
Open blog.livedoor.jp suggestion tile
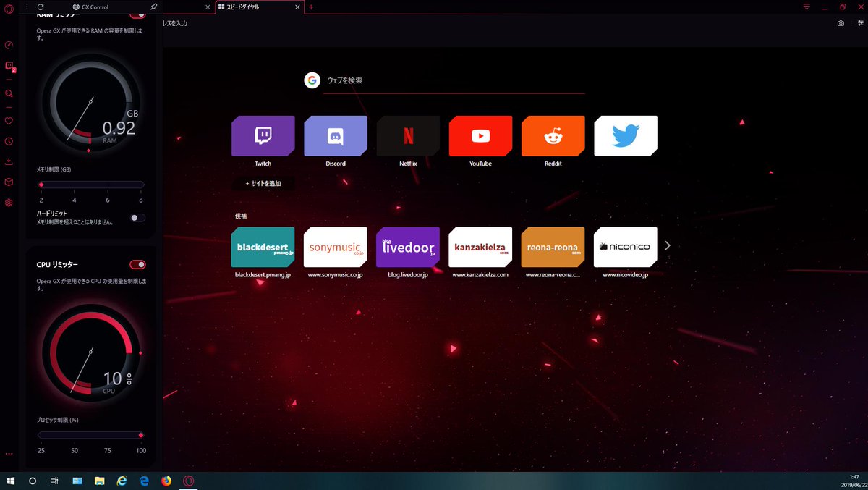pyautogui.click(x=408, y=247)
